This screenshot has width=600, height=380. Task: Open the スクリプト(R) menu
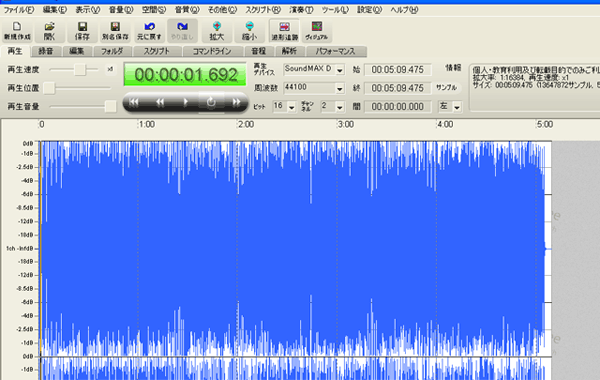(x=263, y=10)
